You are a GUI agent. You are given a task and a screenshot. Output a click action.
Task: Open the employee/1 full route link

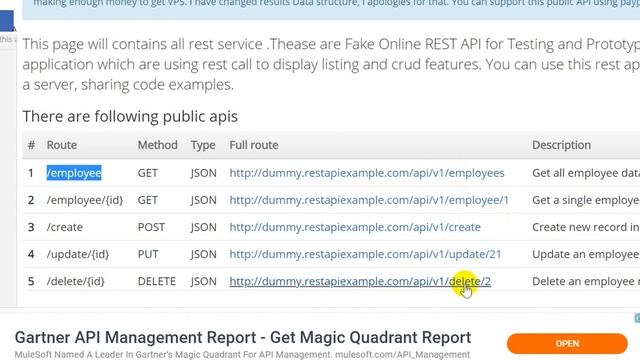pos(369,200)
